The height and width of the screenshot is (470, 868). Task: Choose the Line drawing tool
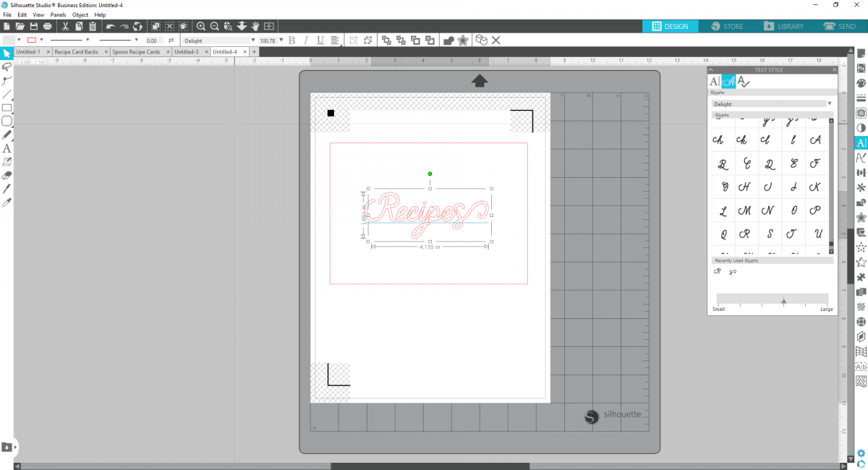(7, 94)
